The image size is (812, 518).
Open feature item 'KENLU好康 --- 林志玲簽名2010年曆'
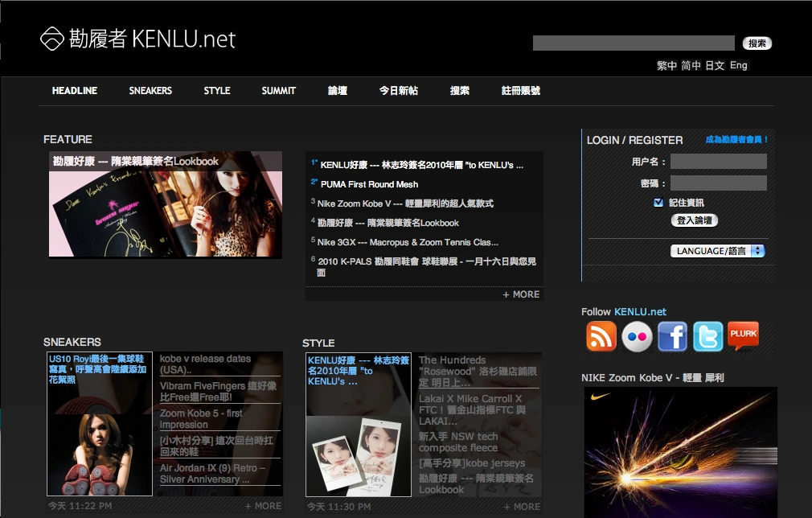click(x=421, y=165)
